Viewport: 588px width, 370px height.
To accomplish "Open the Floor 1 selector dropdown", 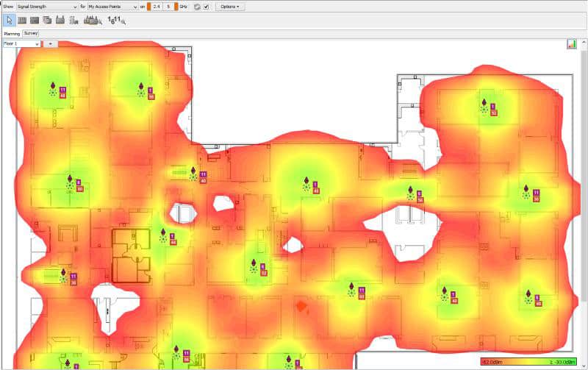I will click(21, 43).
